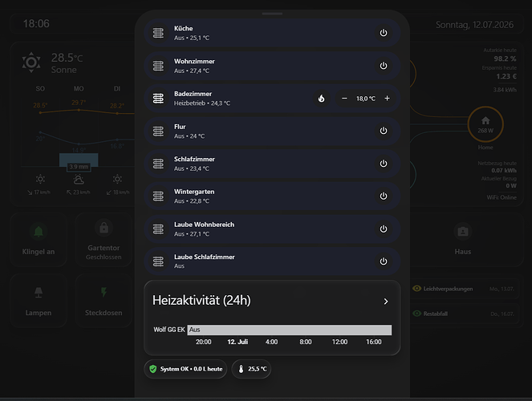Select 'Aus • 23,4 °C' Schlafzimmer status

[191, 168]
